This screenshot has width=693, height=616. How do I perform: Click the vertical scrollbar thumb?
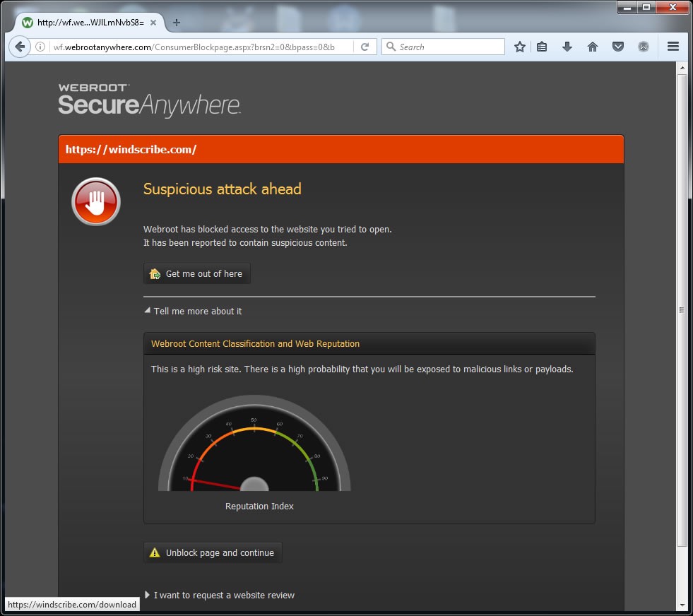682,310
